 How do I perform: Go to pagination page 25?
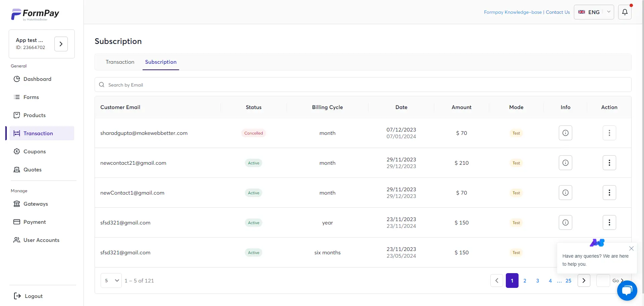pos(568,280)
